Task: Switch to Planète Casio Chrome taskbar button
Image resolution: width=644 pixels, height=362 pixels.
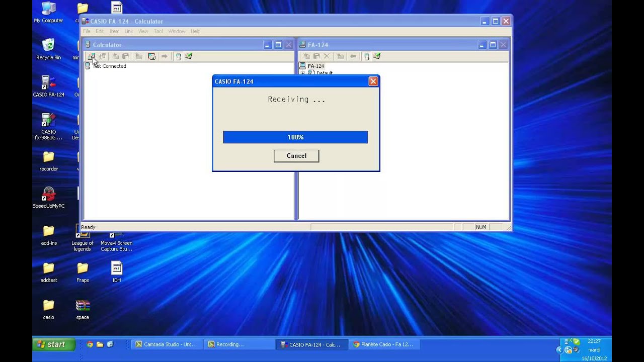Action: [385, 344]
